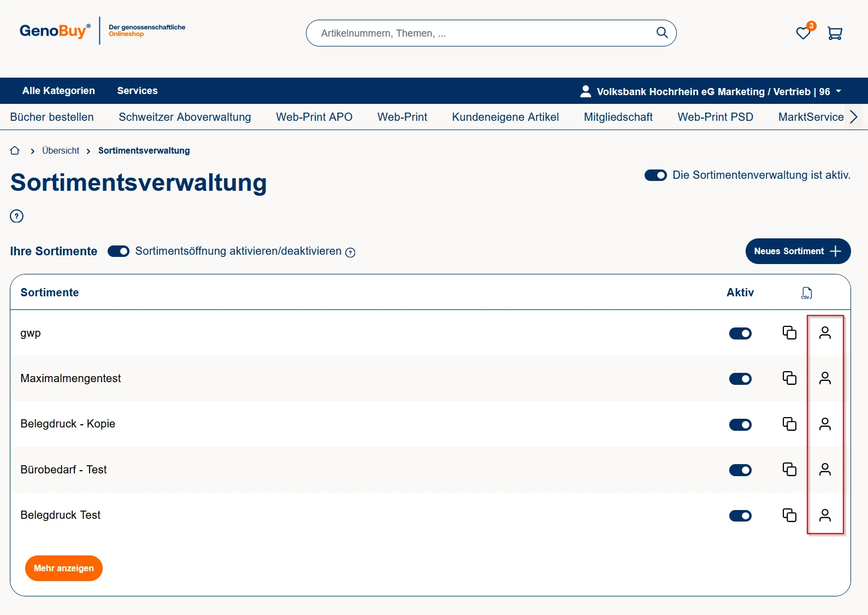
Task: Copy the gwp Sortiment
Action: 789,333
